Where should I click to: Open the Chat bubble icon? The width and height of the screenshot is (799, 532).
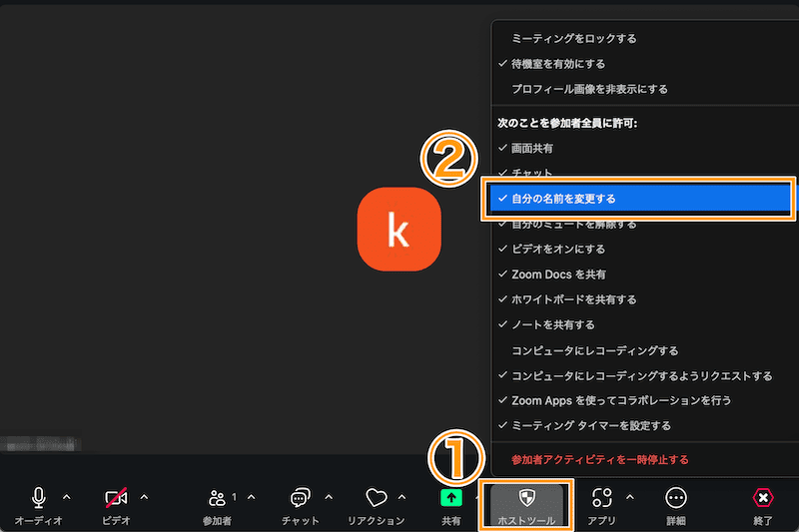point(301,498)
